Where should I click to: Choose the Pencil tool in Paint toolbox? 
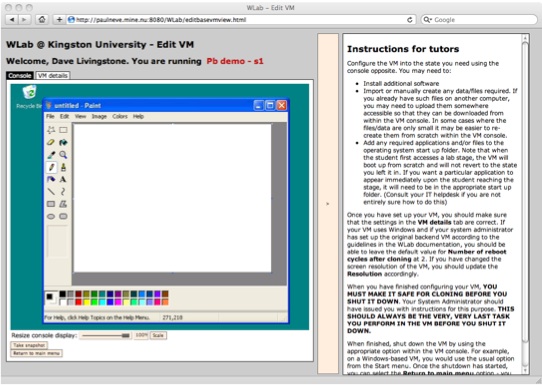[x=51, y=167]
